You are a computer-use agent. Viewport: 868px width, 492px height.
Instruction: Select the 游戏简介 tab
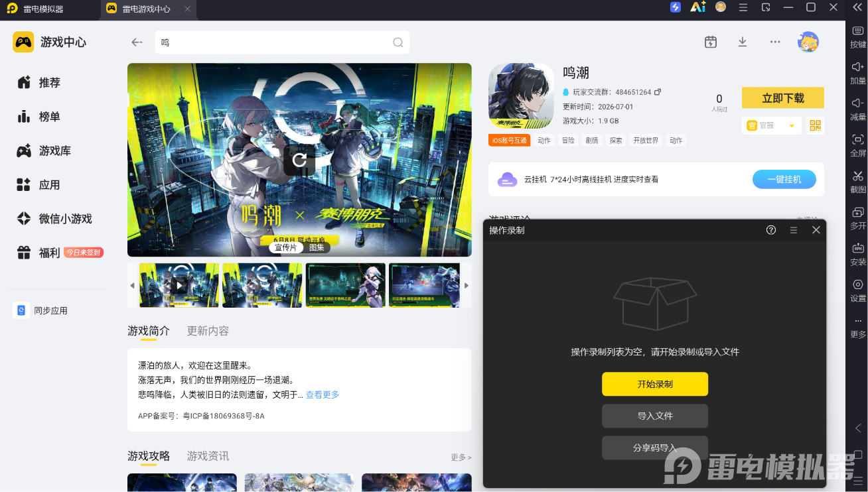point(149,331)
